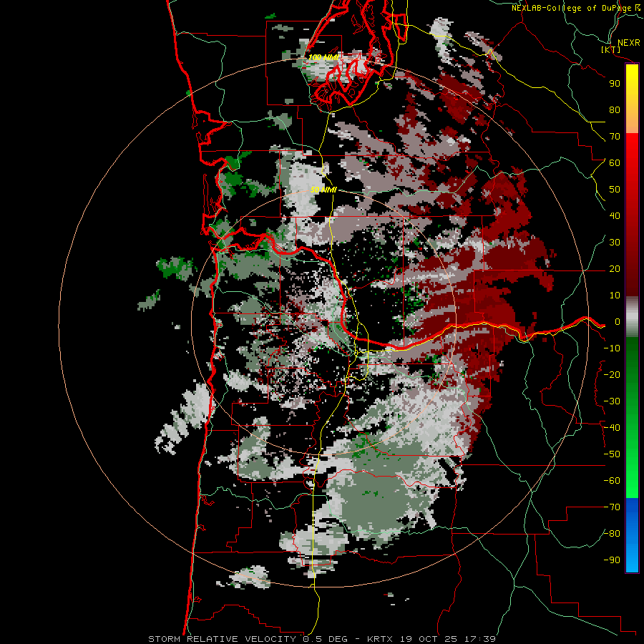Click the NEXLAB-College of DuPage credit text
Screen dimensions: 644x644
(x=571, y=8)
